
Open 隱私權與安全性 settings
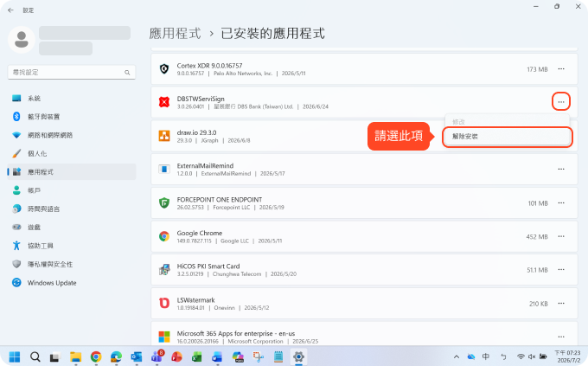(x=71, y=264)
